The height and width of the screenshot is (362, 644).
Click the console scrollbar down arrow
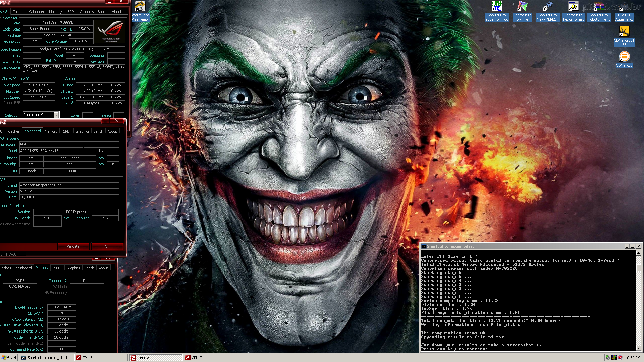[639, 348]
